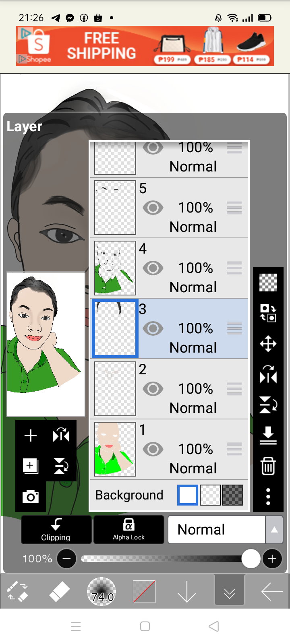Expand blend mode list with the arrow
The height and width of the screenshot is (644, 290).
(x=274, y=530)
